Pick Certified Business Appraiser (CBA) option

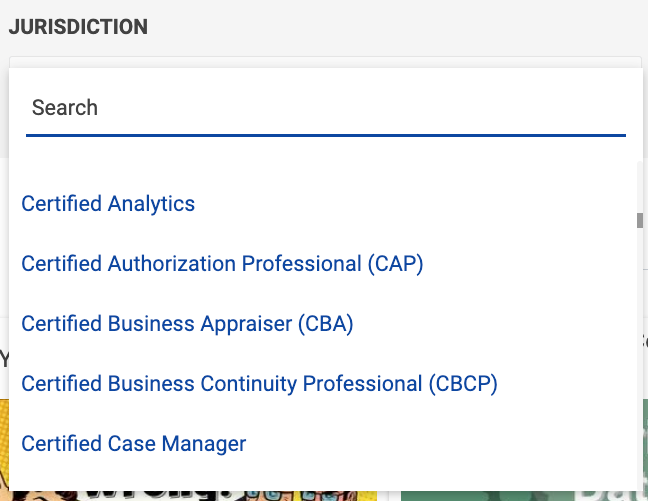click(x=187, y=324)
